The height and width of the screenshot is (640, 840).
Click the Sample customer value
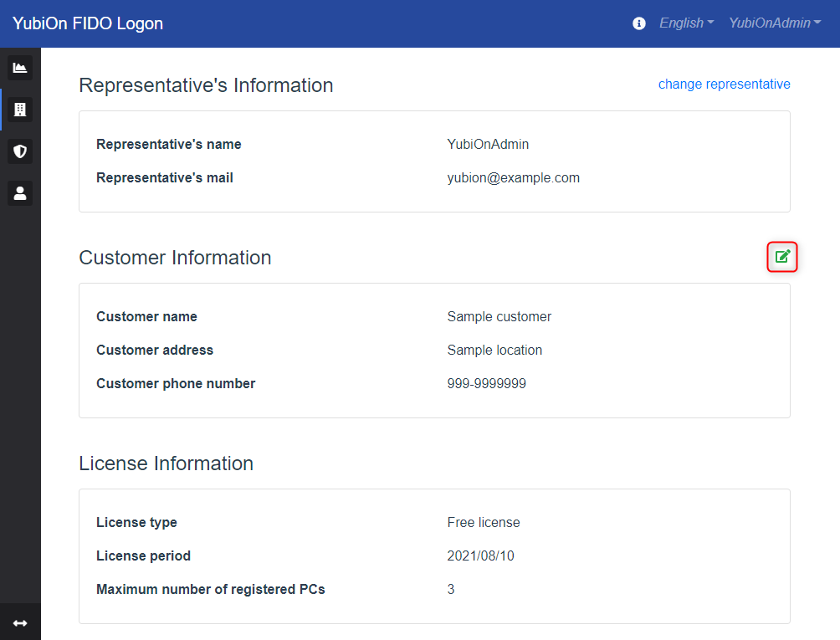[x=499, y=316]
